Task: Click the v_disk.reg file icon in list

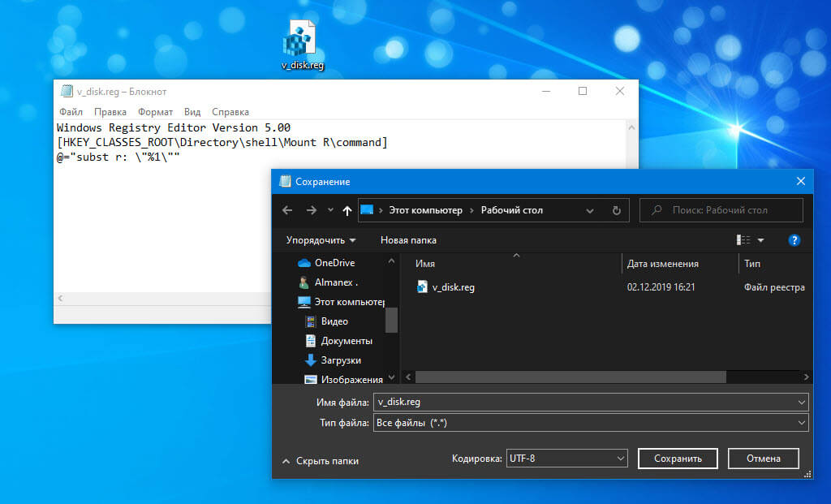Action: pyautogui.click(x=422, y=286)
